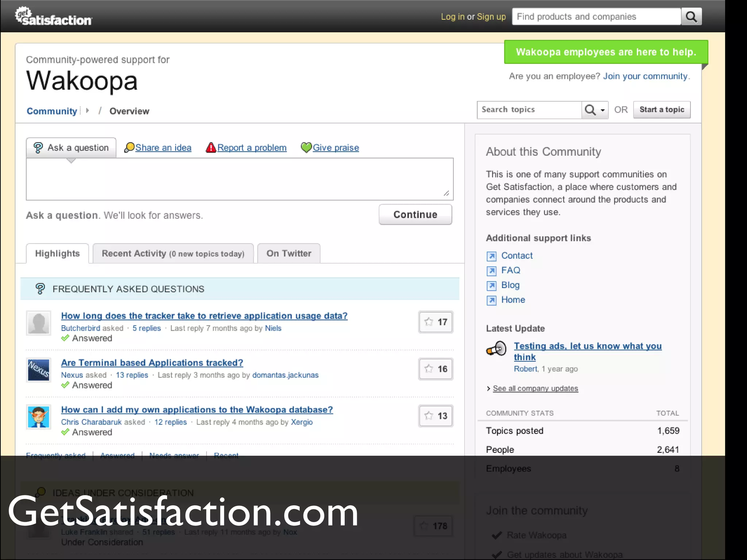
Task: Click the external link icon next to Home
Action: pyautogui.click(x=491, y=300)
